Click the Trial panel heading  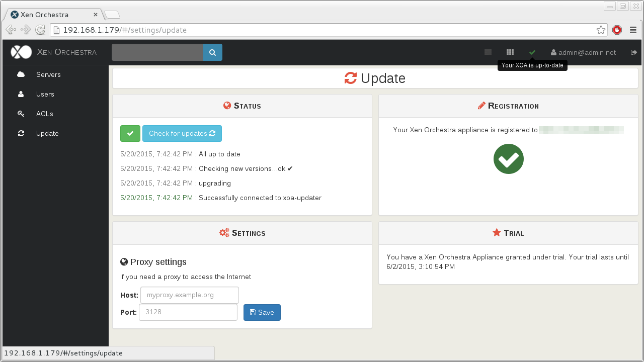pyautogui.click(x=508, y=233)
